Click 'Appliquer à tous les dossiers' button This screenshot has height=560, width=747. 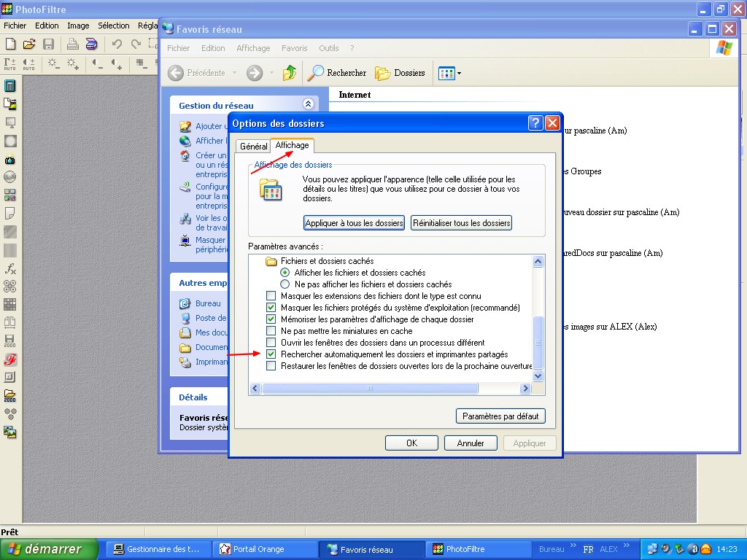[354, 223]
